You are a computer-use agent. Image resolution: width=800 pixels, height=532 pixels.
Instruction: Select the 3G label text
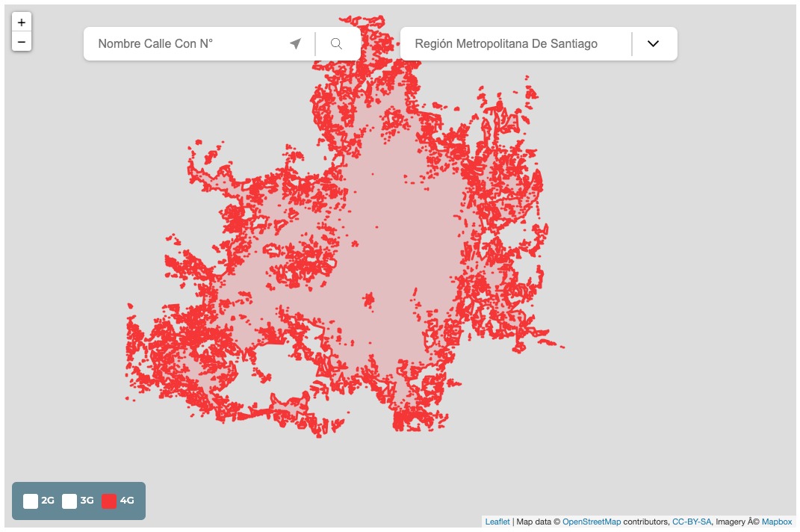click(87, 501)
